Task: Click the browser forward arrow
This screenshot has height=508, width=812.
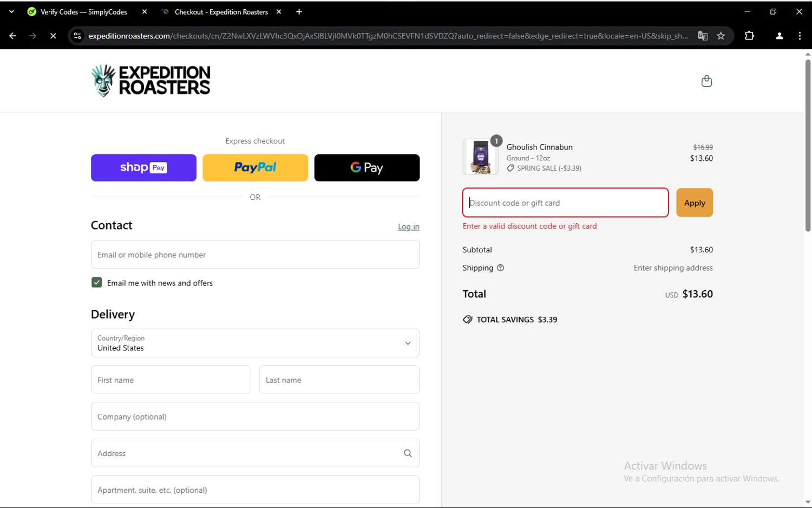Action: click(33, 36)
